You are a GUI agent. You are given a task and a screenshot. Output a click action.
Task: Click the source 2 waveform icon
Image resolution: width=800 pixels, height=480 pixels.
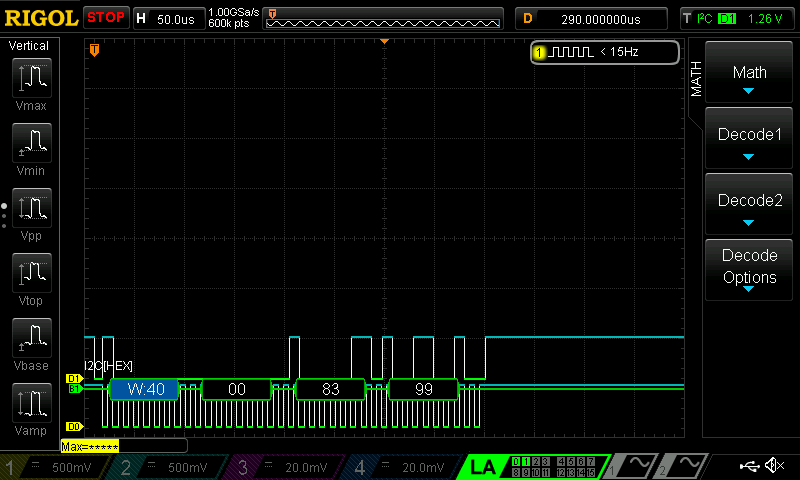(x=683, y=466)
